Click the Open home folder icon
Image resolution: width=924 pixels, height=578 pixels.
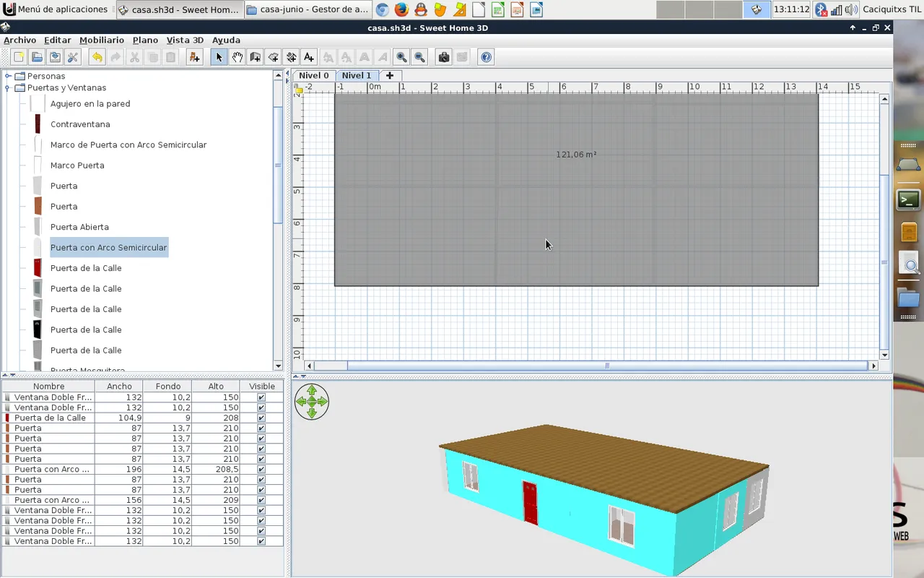[37, 57]
